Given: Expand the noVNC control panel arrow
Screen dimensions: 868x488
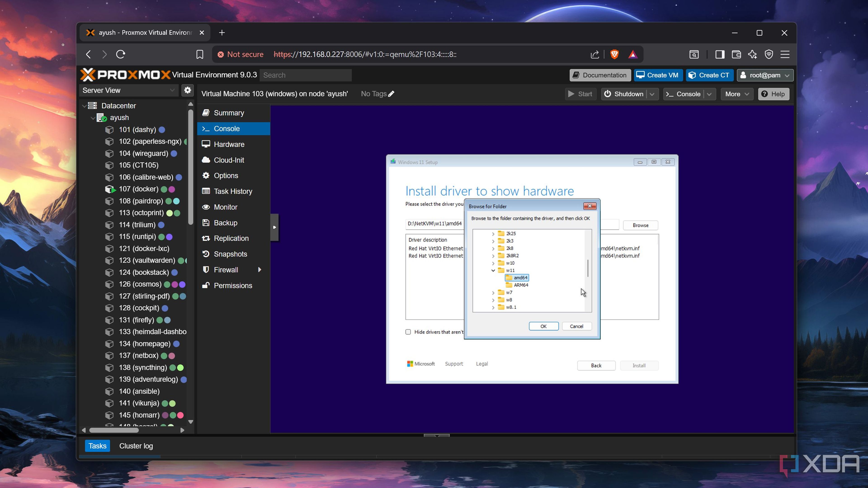Looking at the screenshot, I should (x=275, y=227).
